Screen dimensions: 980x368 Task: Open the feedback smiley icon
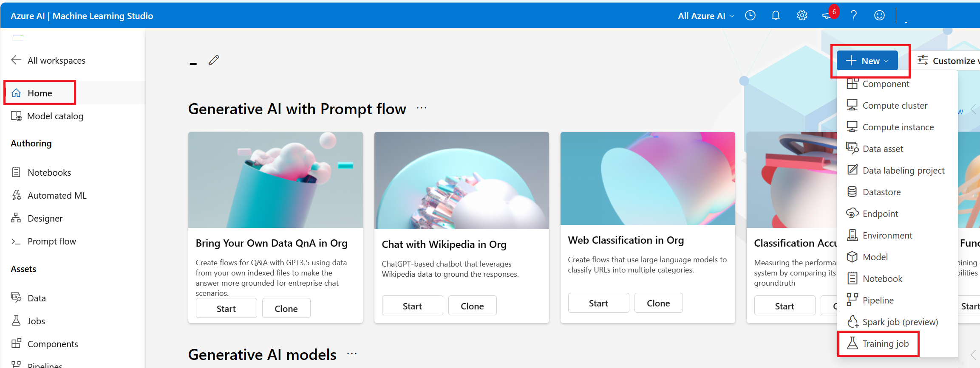tap(879, 16)
